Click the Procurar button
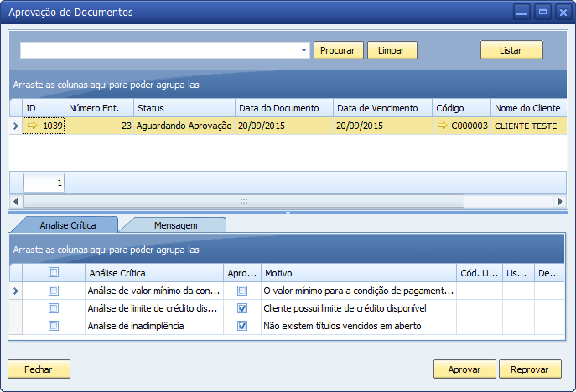 click(338, 50)
